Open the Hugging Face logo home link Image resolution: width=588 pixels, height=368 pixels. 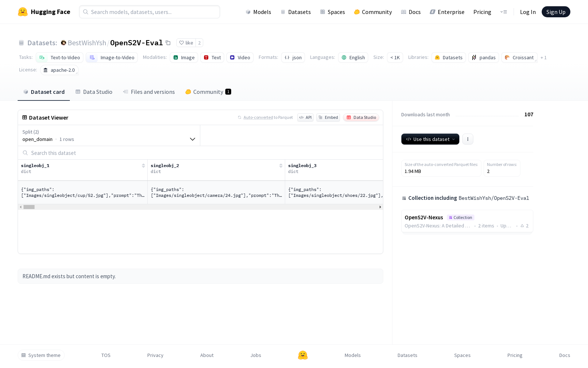(44, 12)
